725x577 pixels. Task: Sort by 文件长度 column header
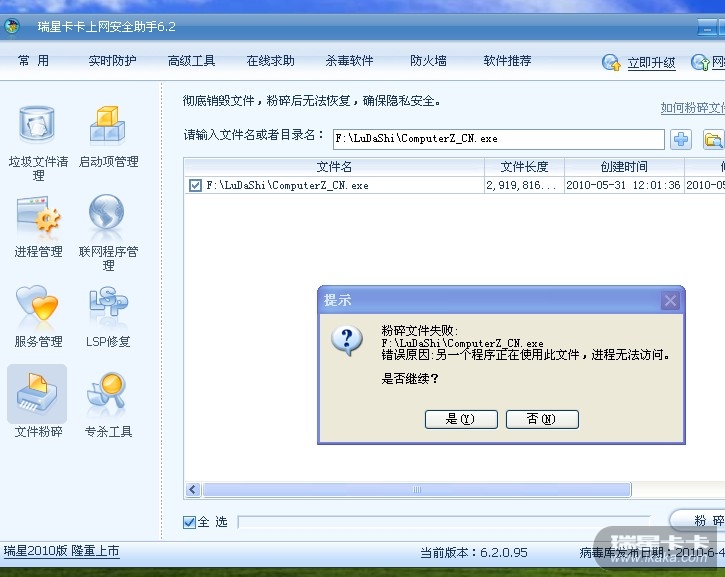(524, 166)
